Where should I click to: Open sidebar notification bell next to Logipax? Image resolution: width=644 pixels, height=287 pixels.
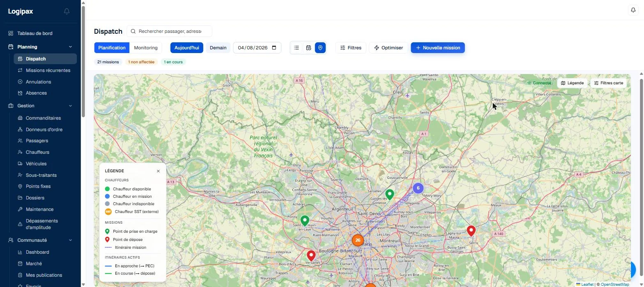67,12
